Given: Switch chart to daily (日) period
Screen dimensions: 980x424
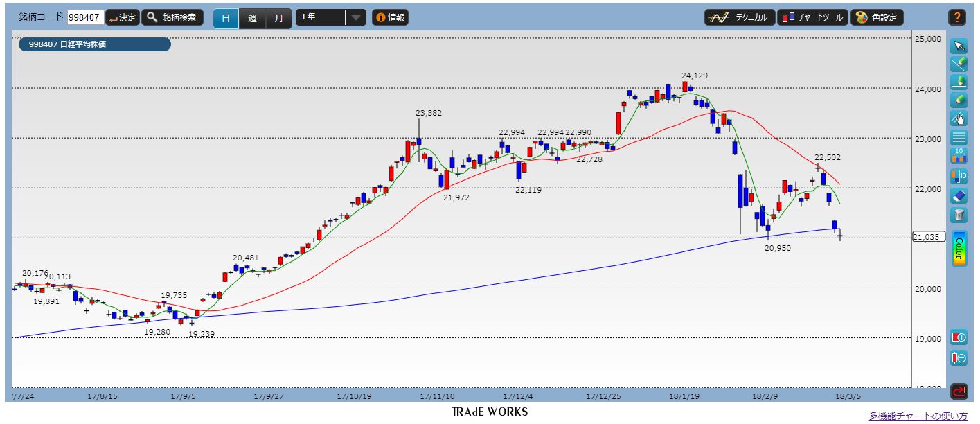Looking at the screenshot, I should 226,18.
